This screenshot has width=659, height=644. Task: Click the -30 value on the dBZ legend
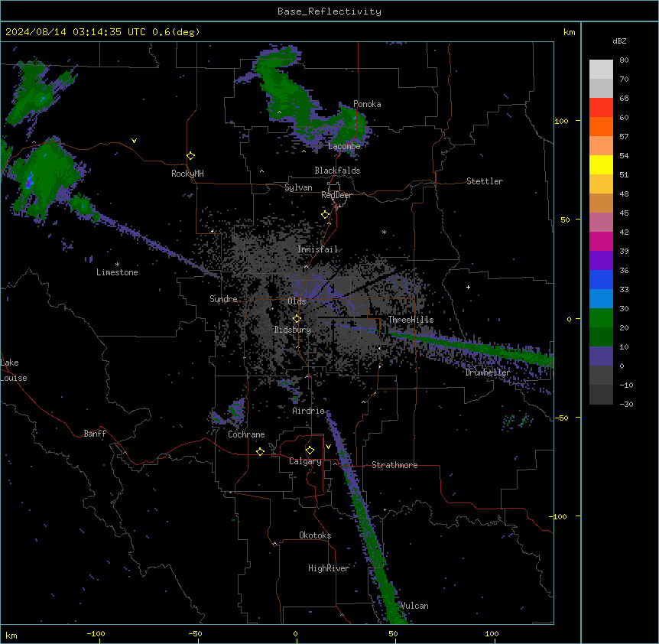coord(626,405)
